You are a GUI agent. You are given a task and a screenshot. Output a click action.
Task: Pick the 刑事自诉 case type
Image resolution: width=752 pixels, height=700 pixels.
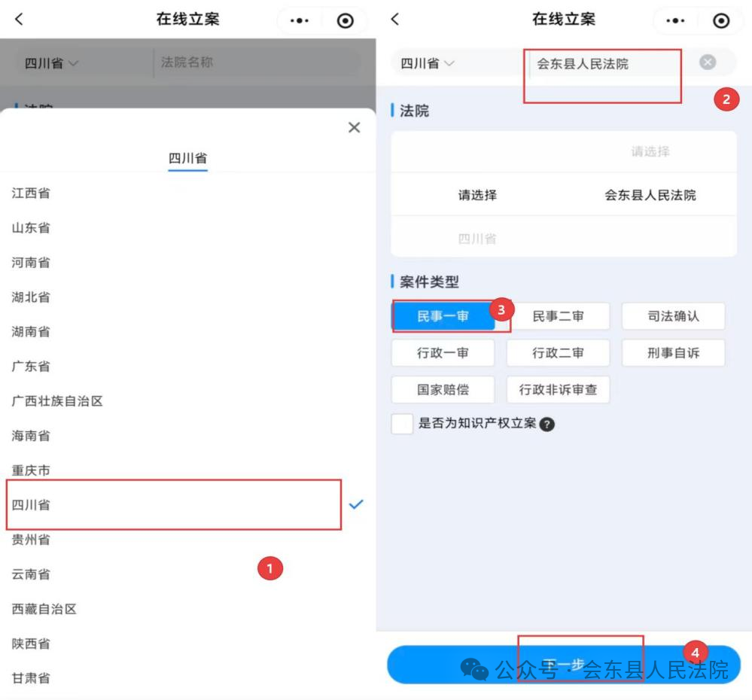673,353
